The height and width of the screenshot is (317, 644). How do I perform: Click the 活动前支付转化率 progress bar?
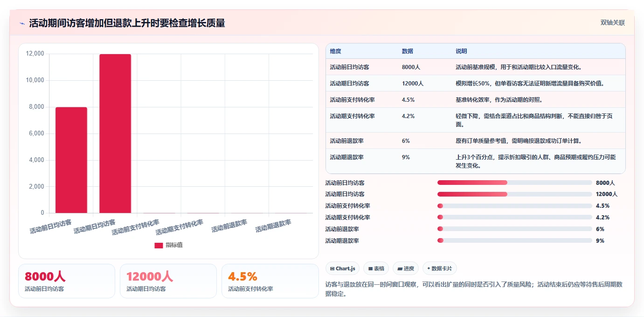pos(515,206)
